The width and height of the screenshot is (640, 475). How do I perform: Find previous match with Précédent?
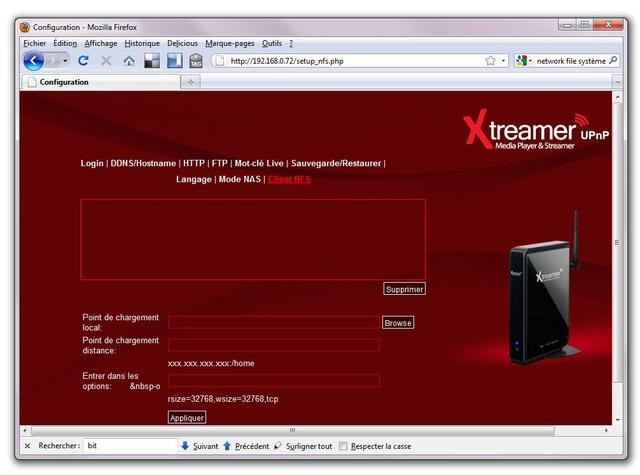coord(246,446)
